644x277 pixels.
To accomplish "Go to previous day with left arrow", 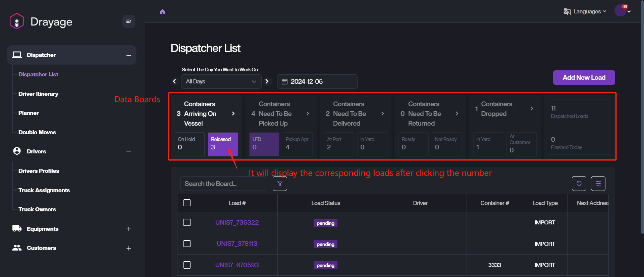I will (174, 81).
